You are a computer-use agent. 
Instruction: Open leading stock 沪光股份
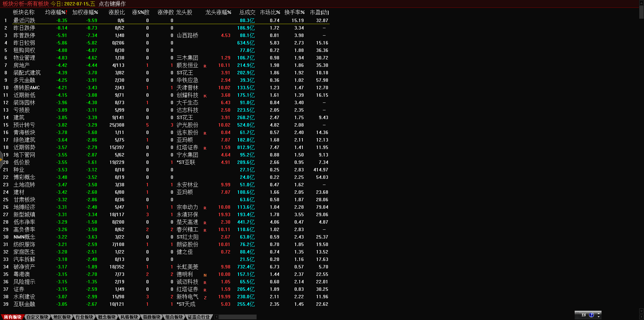[187, 125]
